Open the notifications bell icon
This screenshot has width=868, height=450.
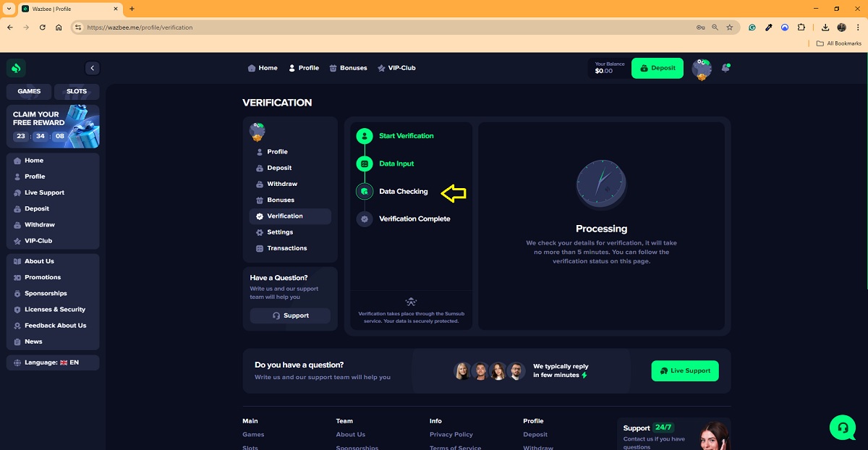[x=726, y=68]
